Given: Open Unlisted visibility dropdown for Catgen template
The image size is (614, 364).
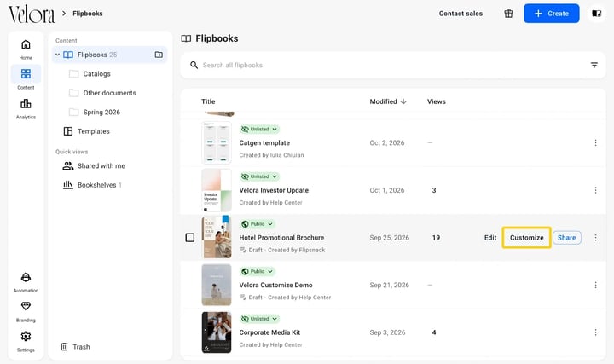Looking at the screenshot, I should tap(259, 130).
